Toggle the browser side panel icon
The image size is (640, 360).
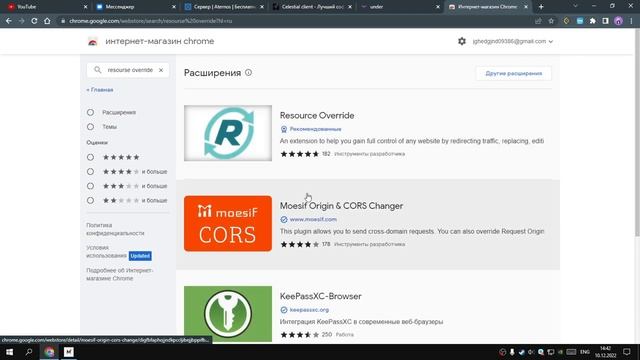point(605,21)
